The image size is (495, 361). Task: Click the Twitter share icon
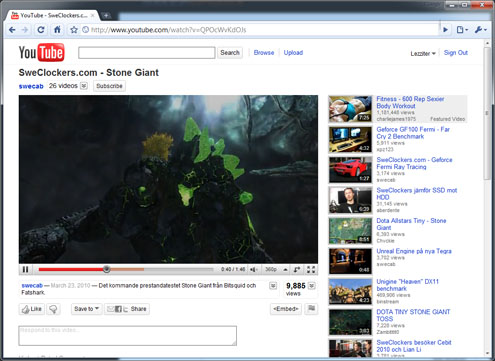pos(126,309)
